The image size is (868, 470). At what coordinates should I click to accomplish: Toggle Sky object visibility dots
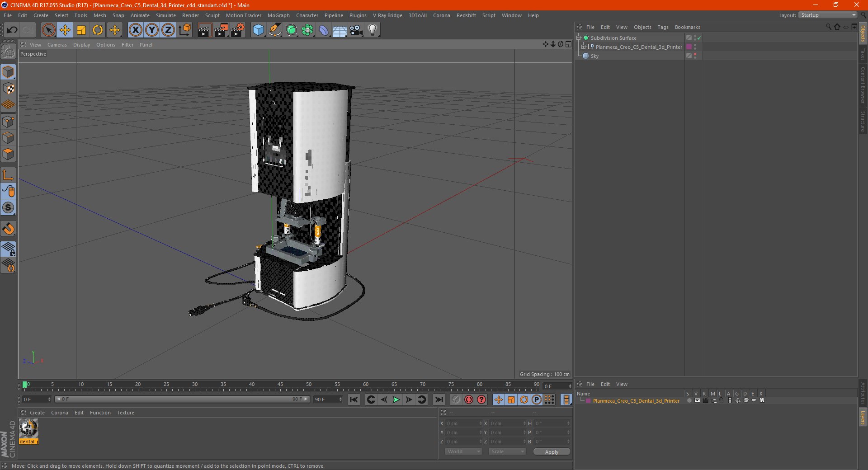click(x=695, y=56)
